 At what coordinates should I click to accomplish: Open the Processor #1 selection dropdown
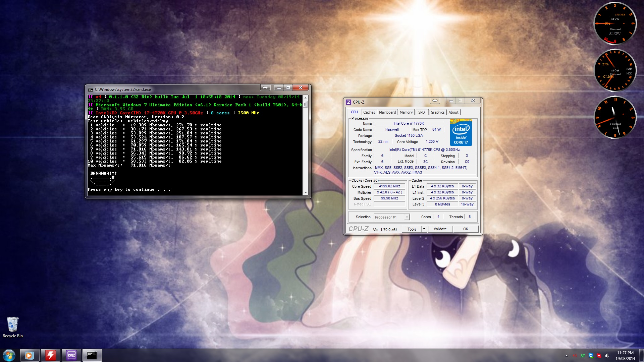click(392, 217)
